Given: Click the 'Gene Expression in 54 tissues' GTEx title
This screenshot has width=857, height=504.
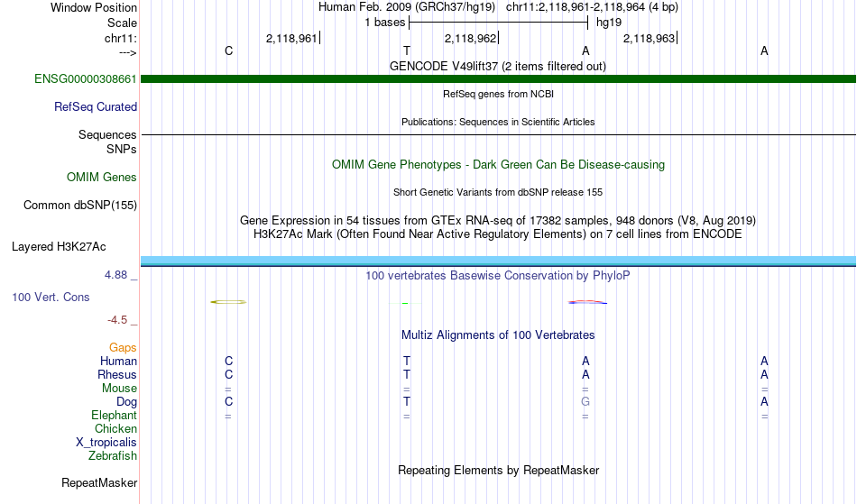Looking at the screenshot, I should (498, 221).
